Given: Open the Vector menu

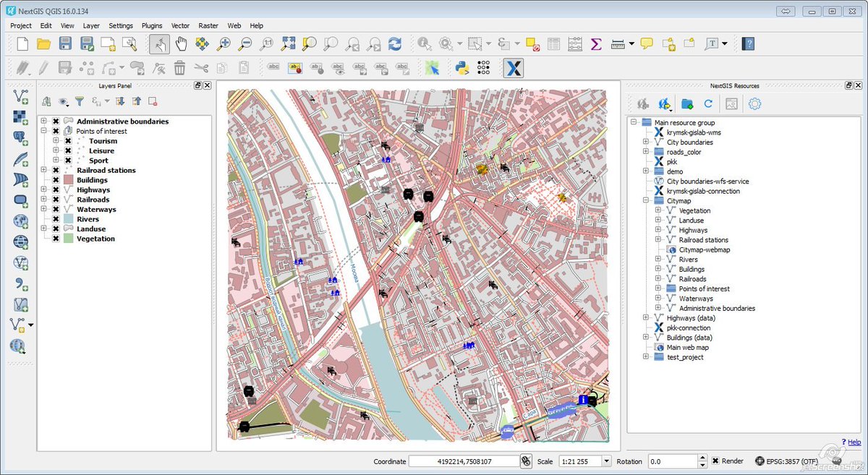Looking at the screenshot, I should (x=179, y=25).
